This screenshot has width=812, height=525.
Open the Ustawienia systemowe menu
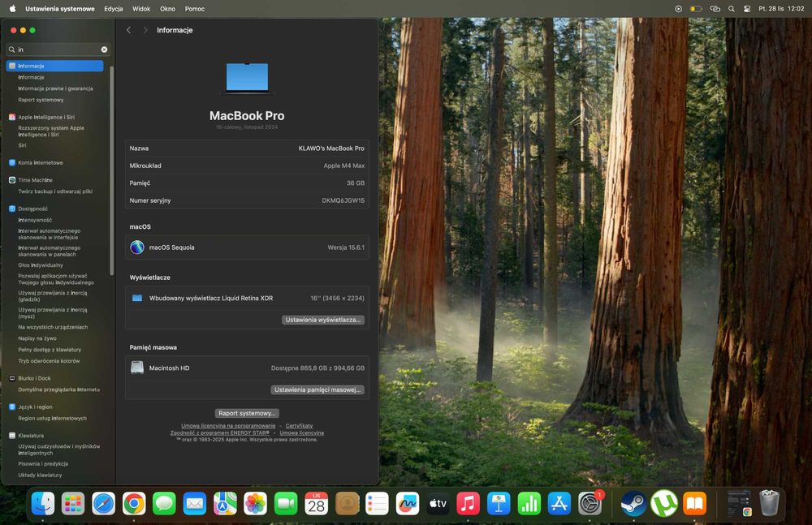pyautogui.click(x=60, y=9)
